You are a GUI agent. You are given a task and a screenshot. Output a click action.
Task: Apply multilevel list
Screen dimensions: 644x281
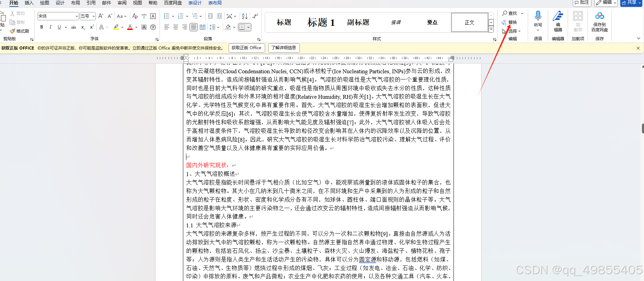[x=195, y=16]
